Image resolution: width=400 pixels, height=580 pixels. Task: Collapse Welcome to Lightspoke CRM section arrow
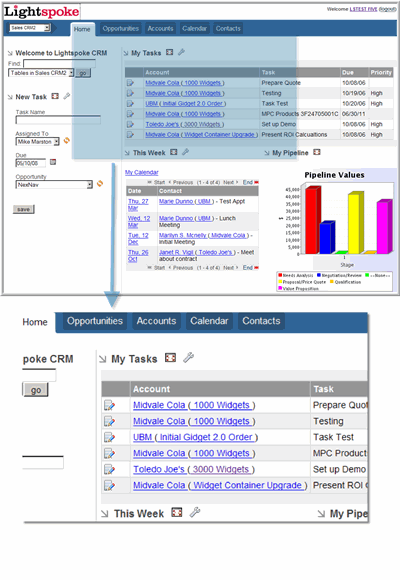10,53
